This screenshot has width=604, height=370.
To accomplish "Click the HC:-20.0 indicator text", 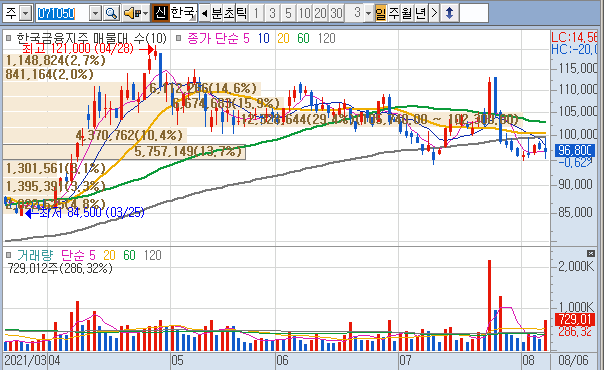I will coord(574,49).
